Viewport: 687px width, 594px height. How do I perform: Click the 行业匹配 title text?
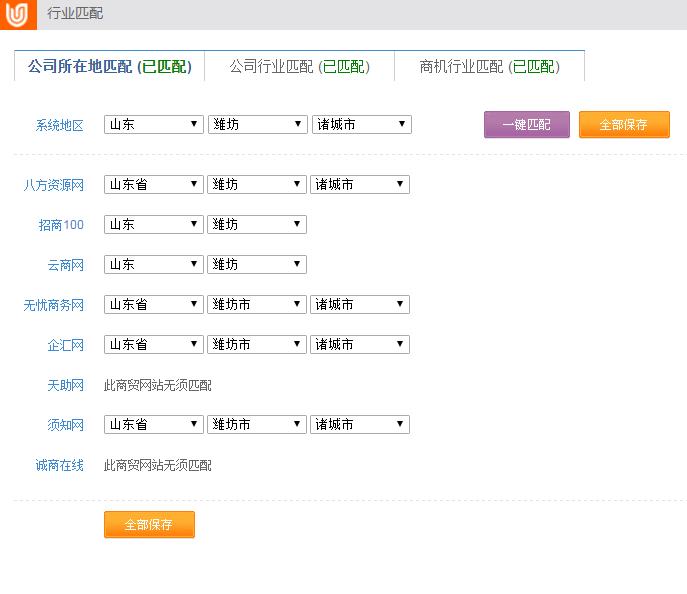[x=75, y=14]
